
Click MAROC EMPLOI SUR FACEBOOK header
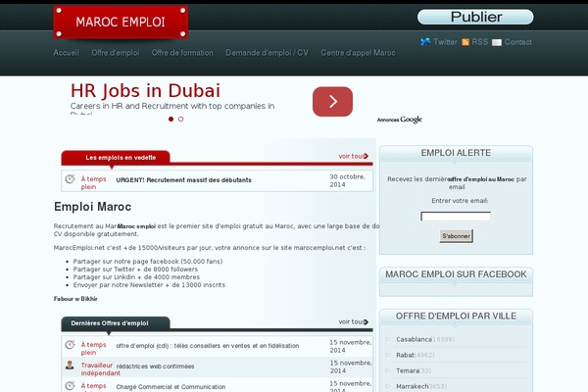click(x=456, y=274)
